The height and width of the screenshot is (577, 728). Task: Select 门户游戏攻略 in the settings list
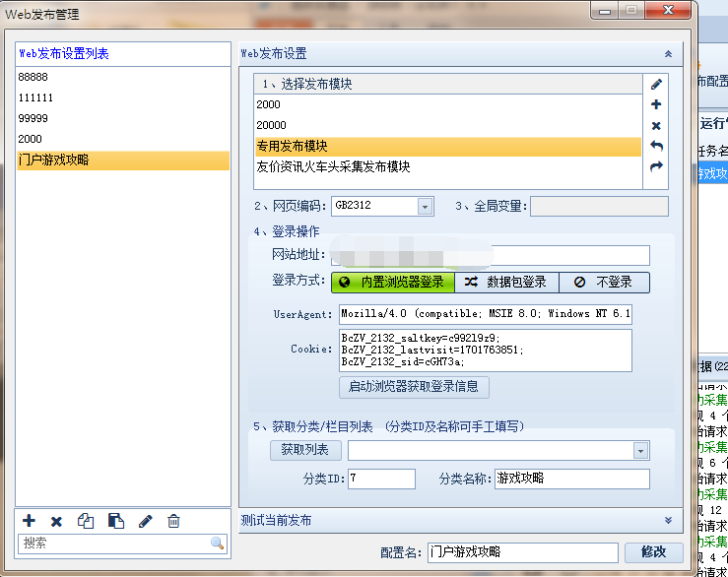point(123,160)
